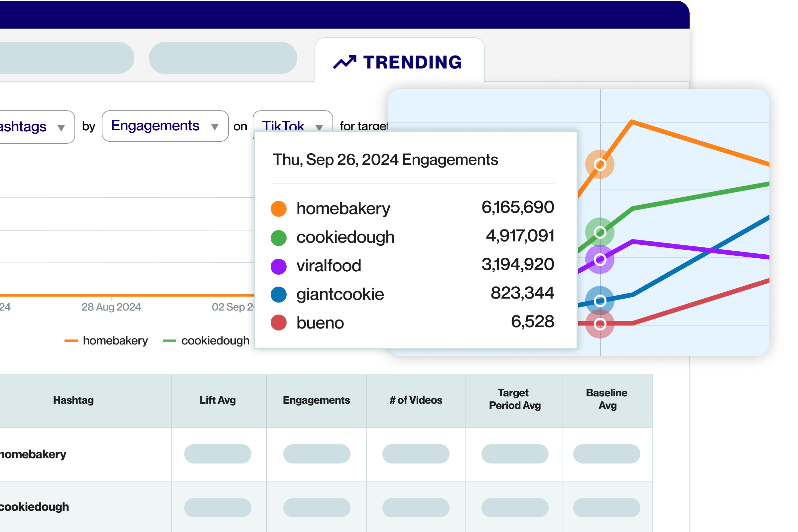This screenshot has height=532, width=798.
Task: Click homebakery orange swatch in tooltip
Action: click(x=279, y=209)
